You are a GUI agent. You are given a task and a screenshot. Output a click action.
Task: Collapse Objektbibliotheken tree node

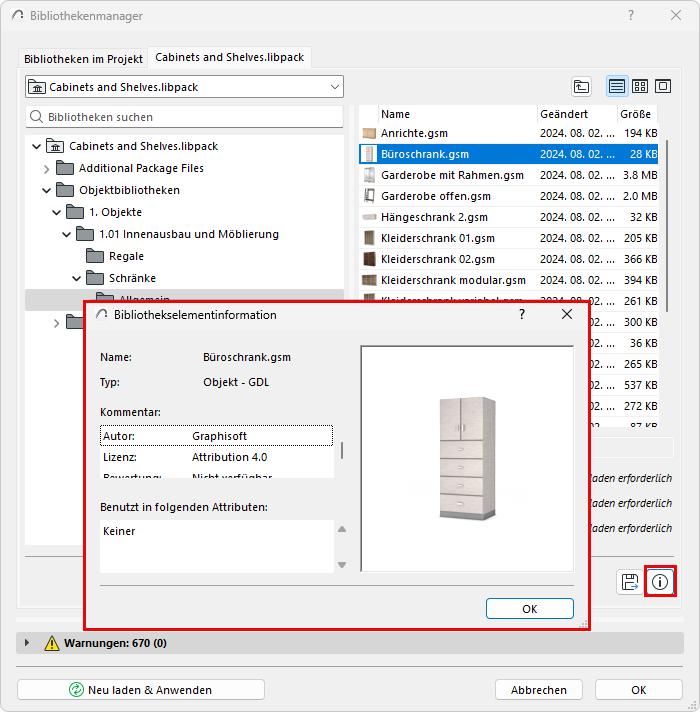pyautogui.click(x=46, y=191)
